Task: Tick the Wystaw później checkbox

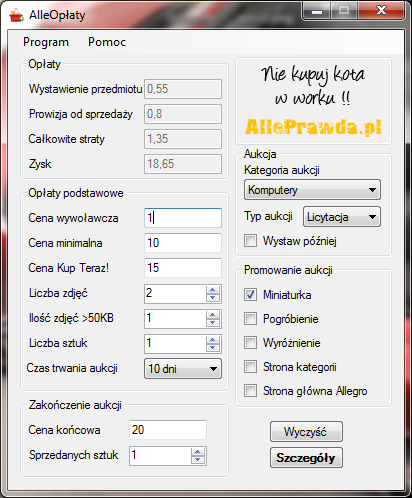Action: (250, 240)
